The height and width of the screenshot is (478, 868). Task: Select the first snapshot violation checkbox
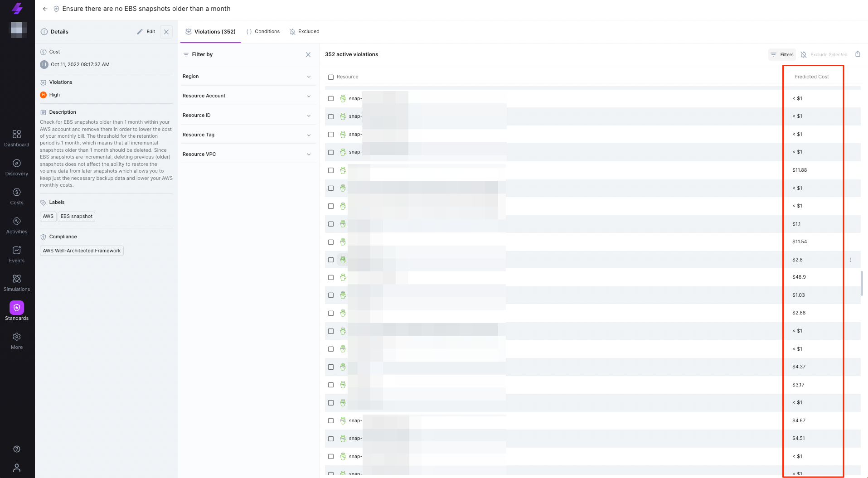click(x=331, y=98)
